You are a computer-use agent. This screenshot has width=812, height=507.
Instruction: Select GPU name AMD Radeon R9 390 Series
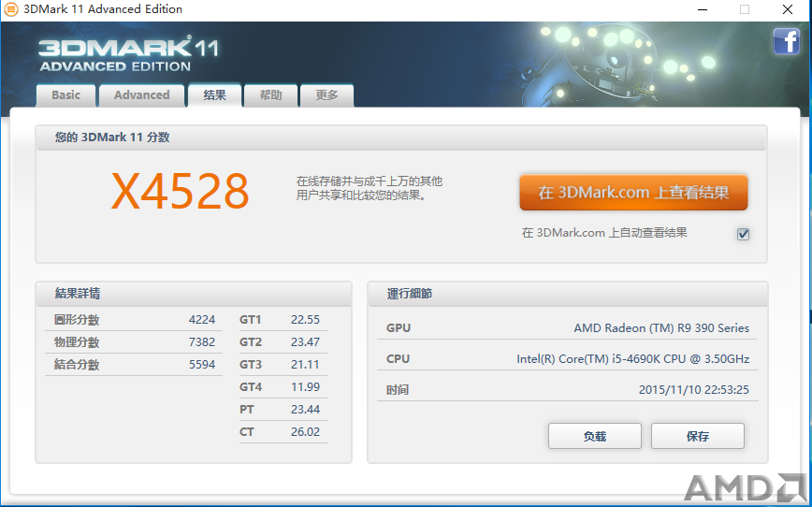661,327
